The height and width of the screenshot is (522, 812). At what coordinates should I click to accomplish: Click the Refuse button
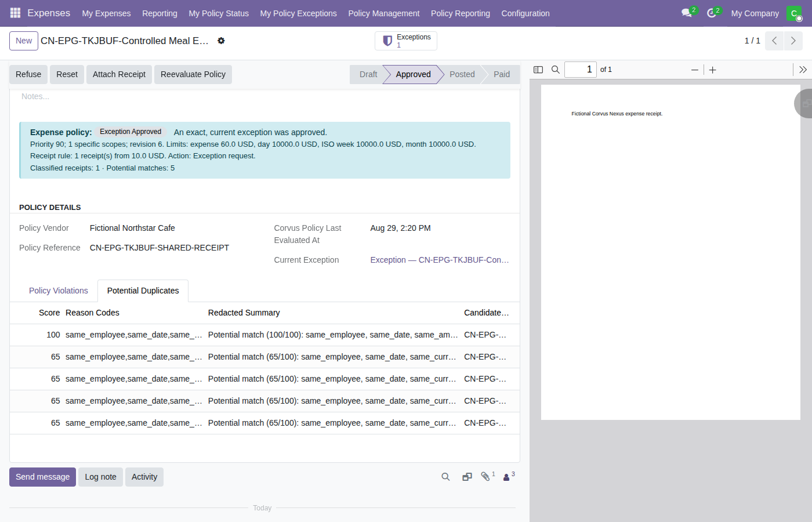28,74
